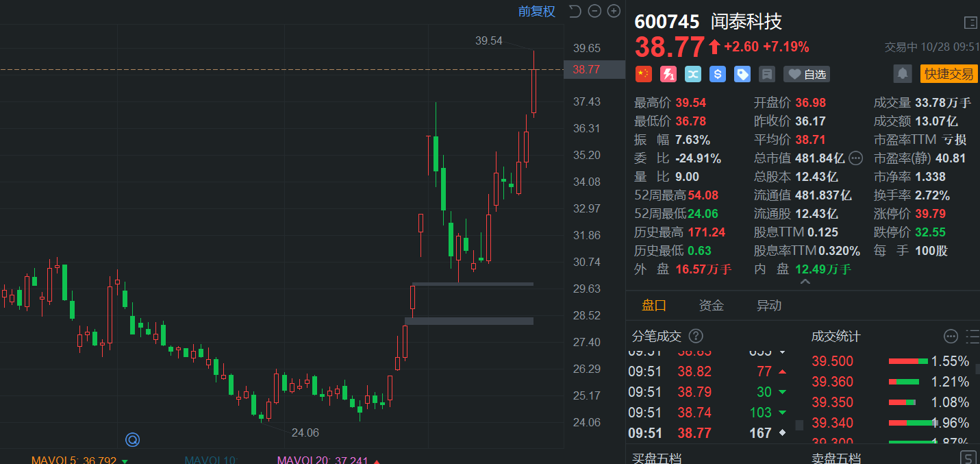The height and width of the screenshot is (464, 980).
Task: Open the 成交统计 more options menu
Action: tap(950, 336)
